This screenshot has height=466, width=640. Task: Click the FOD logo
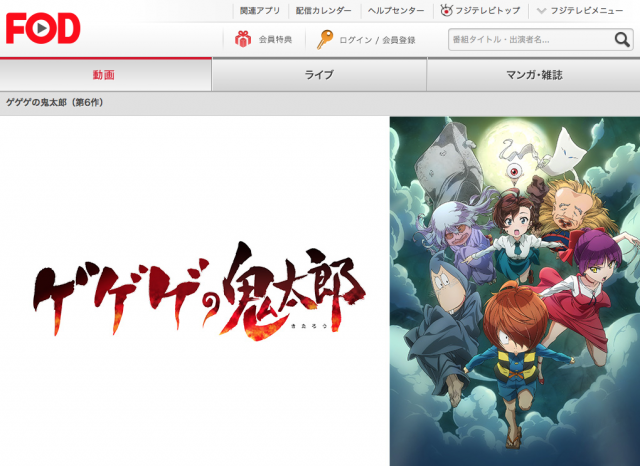coord(43,28)
